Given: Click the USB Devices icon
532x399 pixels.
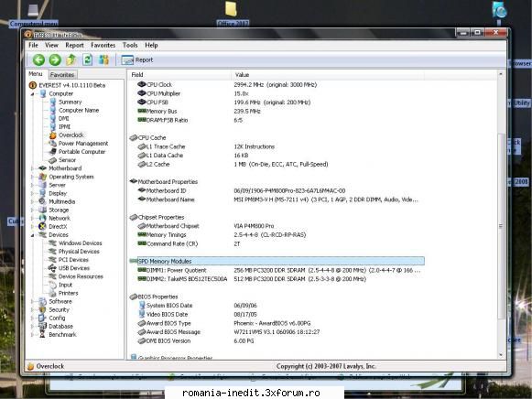Looking at the screenshot, I should coord(52,268).
